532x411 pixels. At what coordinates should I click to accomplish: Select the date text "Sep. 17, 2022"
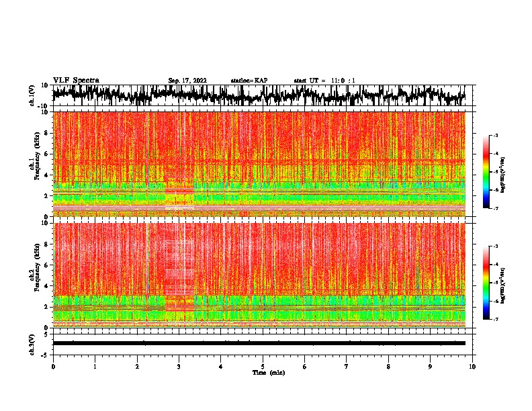coord(187,81)
